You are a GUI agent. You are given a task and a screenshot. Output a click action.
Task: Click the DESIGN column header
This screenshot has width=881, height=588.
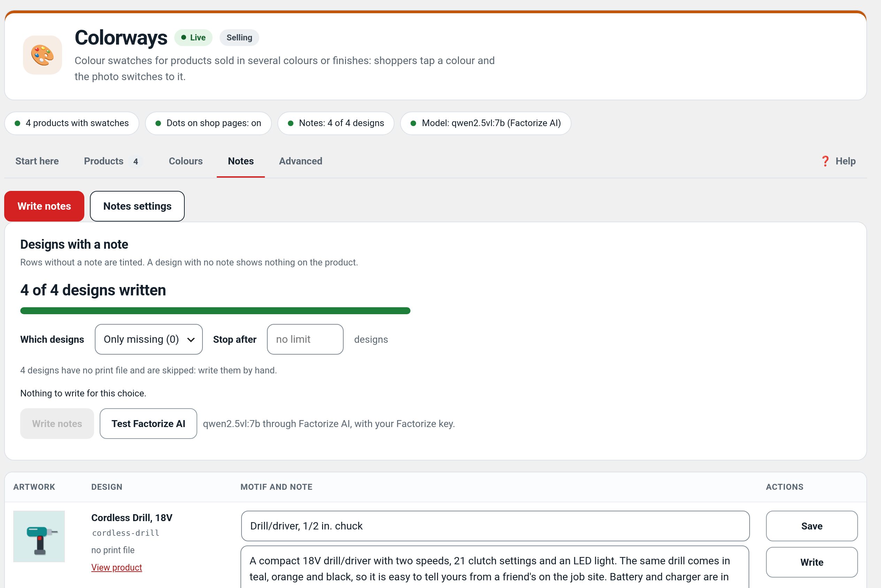[107, 487]
